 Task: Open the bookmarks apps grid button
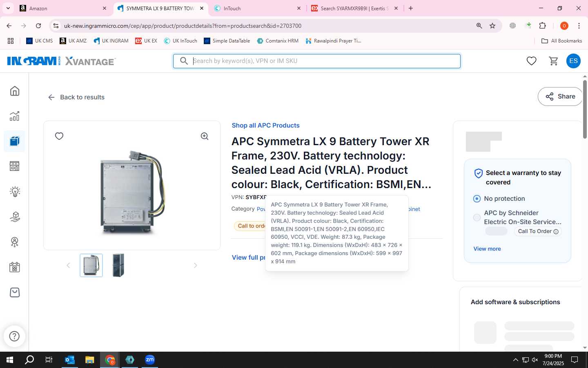pos(11,41)
